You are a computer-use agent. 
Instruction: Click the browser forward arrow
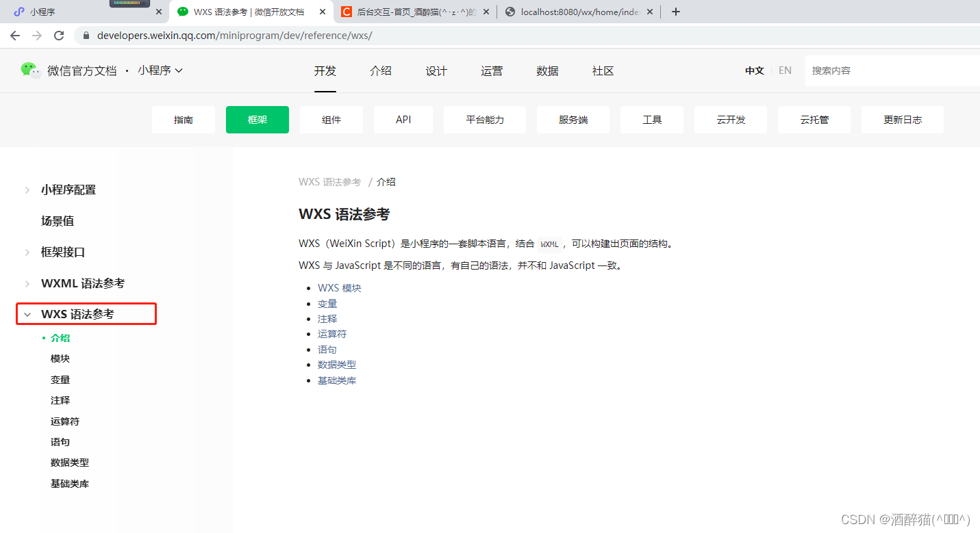click(37, 36)
